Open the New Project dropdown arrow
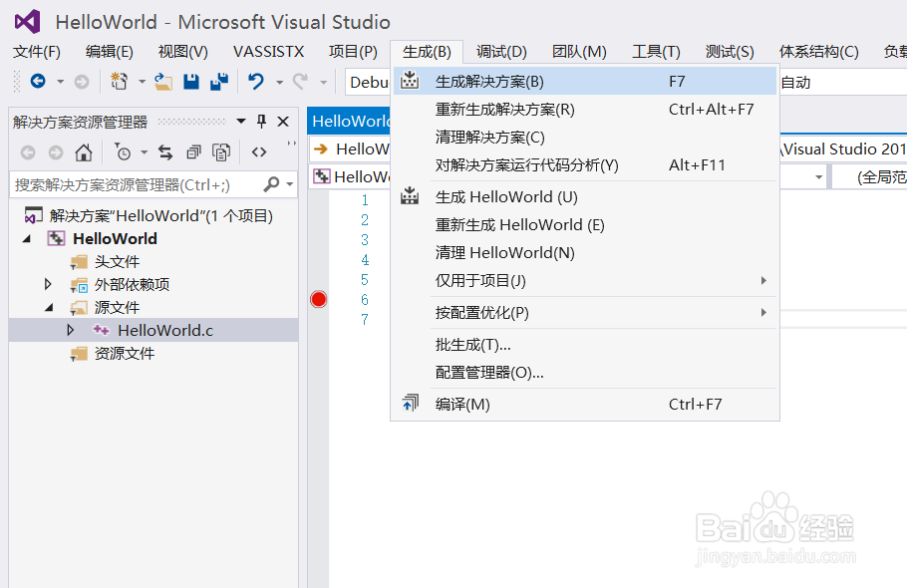This screenshot has width=907, height=588. 142,82
